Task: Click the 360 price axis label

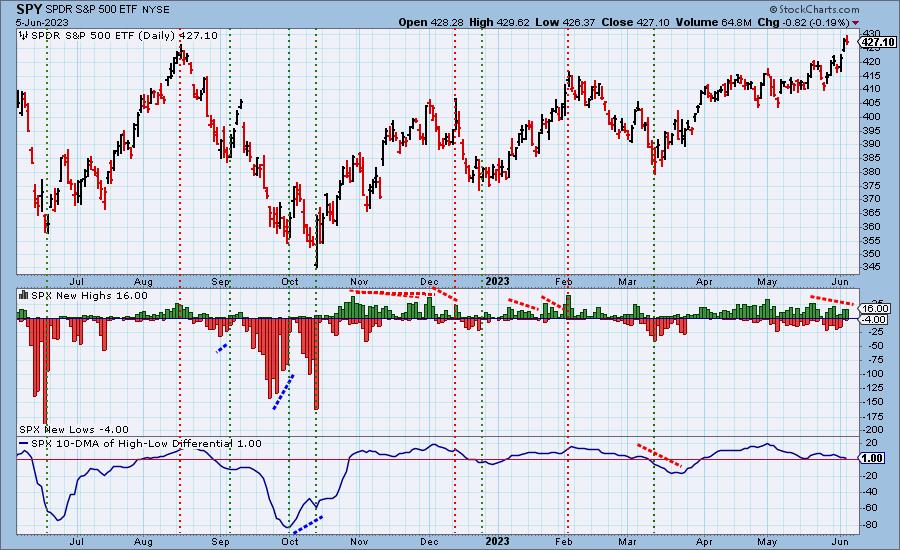Action: point(870,226)
